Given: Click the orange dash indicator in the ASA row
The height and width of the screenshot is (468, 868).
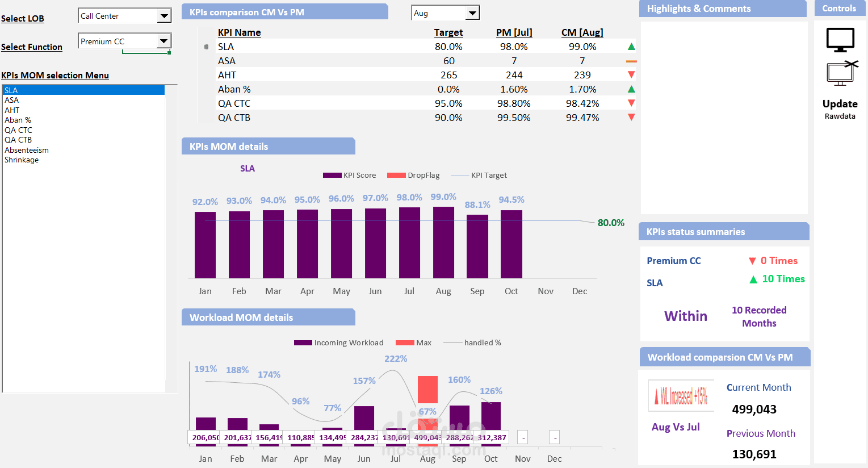Looking at the screenshot, I should click(x=631, y=61).
